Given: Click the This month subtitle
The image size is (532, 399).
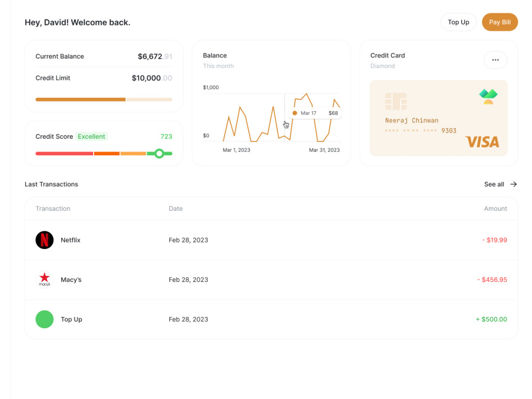Looking at the screenshot, I should click(x=218, y=66).
